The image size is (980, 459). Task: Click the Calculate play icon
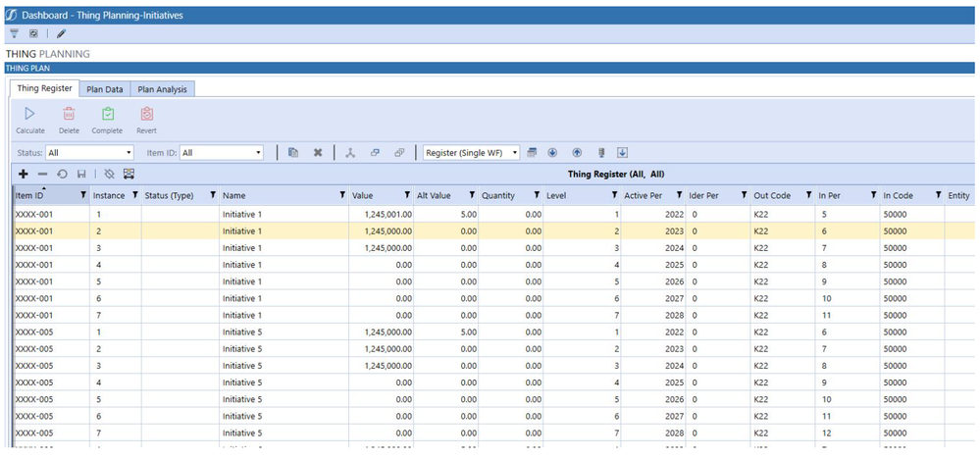pyautogui.click(x=29, y=114)
